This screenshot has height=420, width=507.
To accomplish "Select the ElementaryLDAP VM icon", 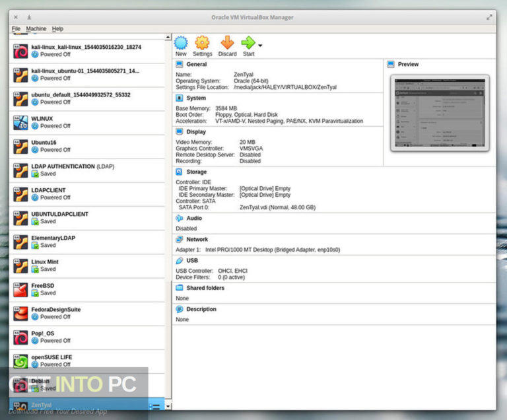I will click(20, 242).
